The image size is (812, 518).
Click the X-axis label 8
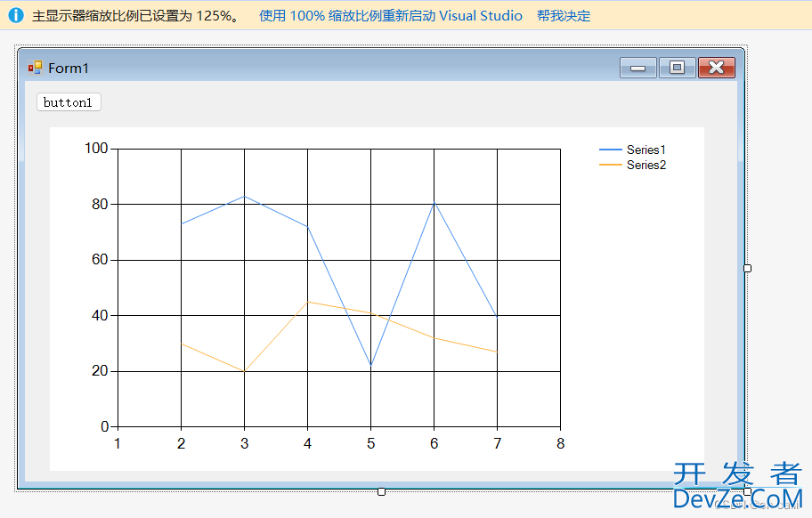(560, 443)
